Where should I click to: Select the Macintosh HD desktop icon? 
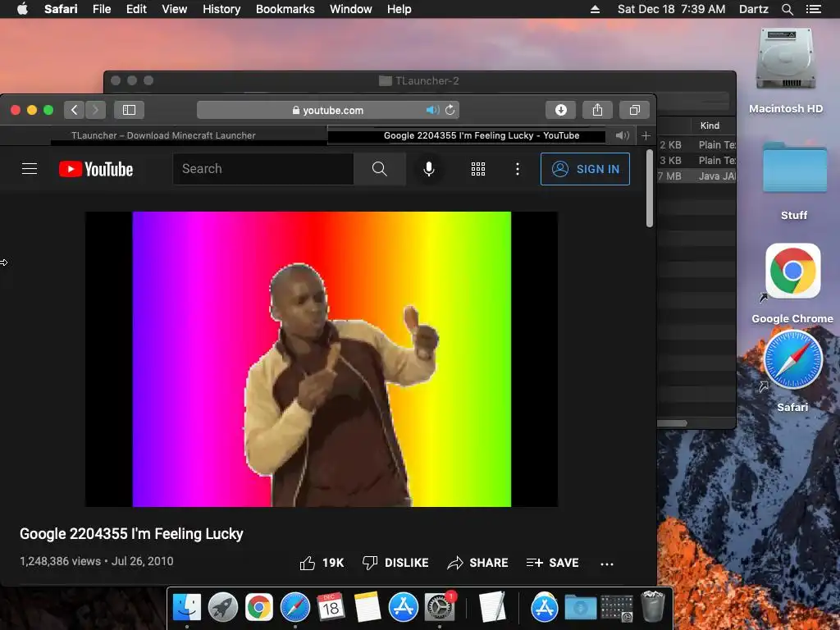point(786,71)
